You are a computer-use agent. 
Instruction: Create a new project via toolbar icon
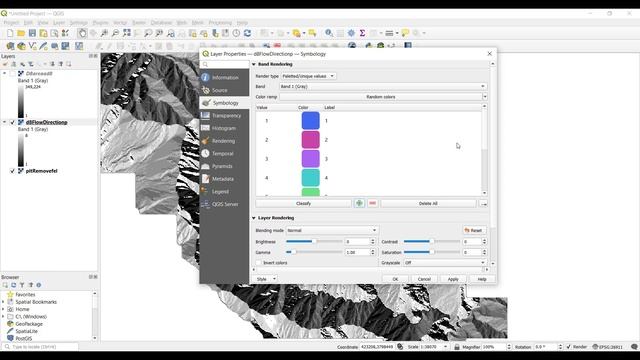[x=10, y=33]
